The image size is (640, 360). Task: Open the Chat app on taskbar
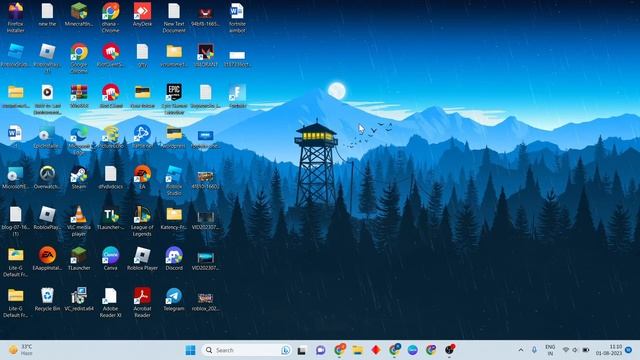[320, 350]
